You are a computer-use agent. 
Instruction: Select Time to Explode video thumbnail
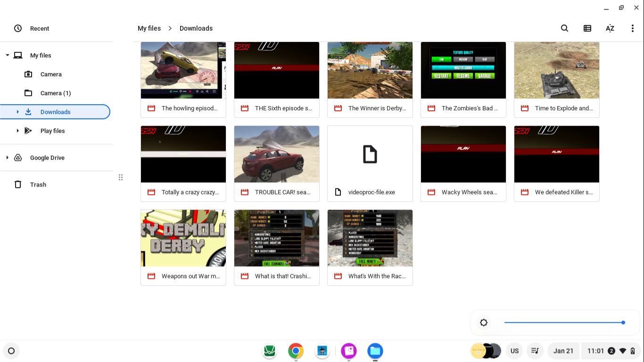point(557,70)
